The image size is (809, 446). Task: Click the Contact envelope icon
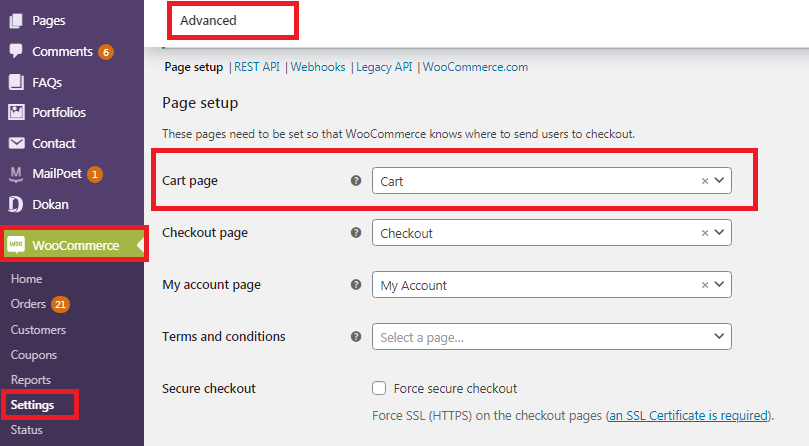tap(17, 143)
